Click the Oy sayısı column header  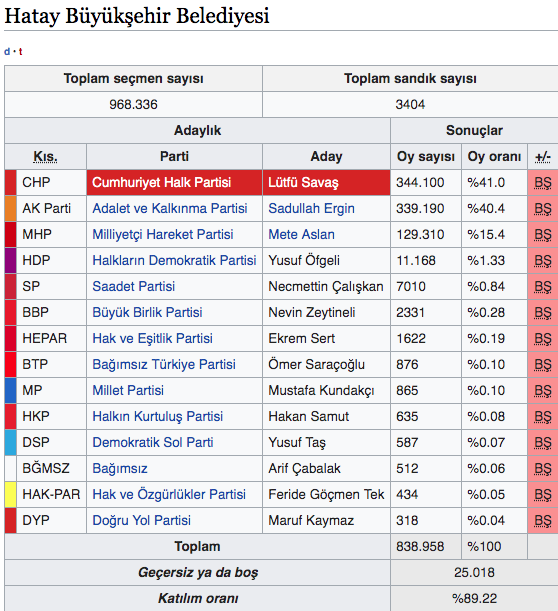click(426, 156)
